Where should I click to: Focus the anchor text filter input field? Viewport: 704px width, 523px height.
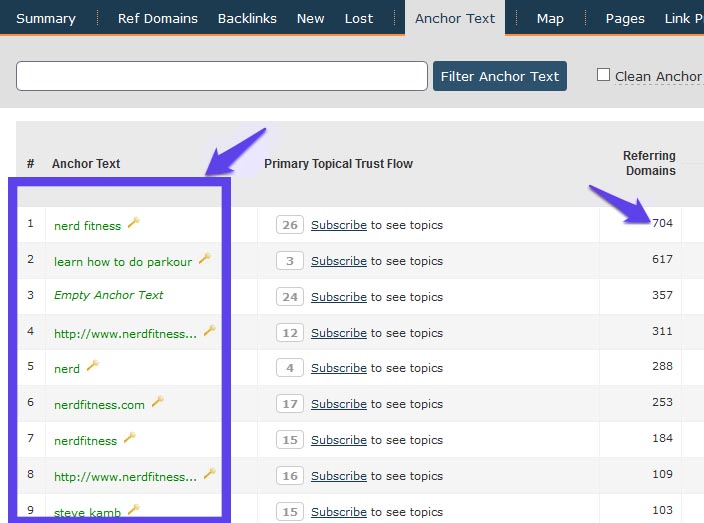pyautogui.click(x=222, y=76)
